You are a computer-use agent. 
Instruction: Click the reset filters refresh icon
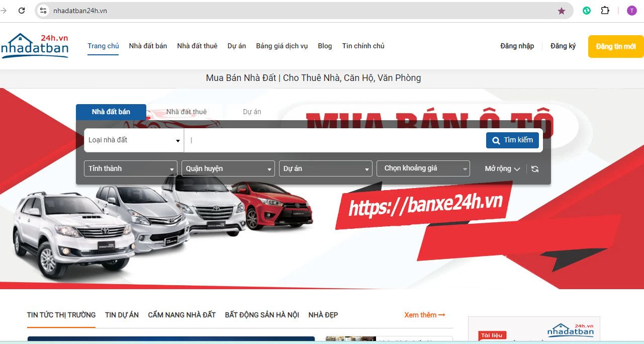(535, 169)
